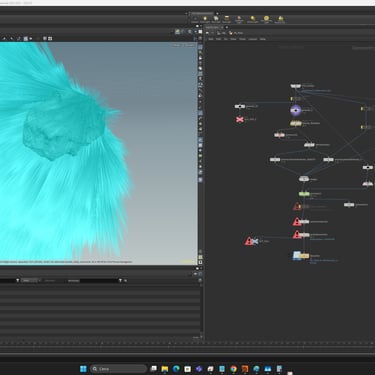Select the purple ring-highlighted node
This screenshot has height=375, width=375.
[x=295, y=110]
